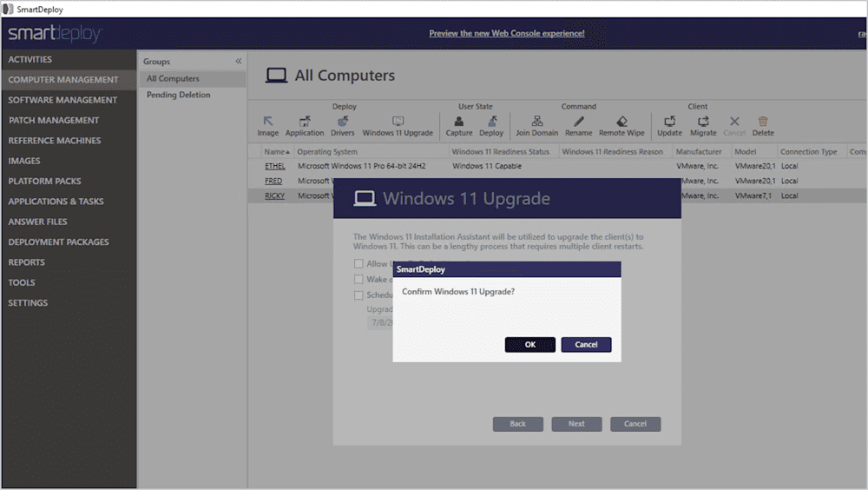Image resolution: width=868 pixels, height=490 pixels.
Task: Confirm the upgrade with OK button
Action: (529, 345)
